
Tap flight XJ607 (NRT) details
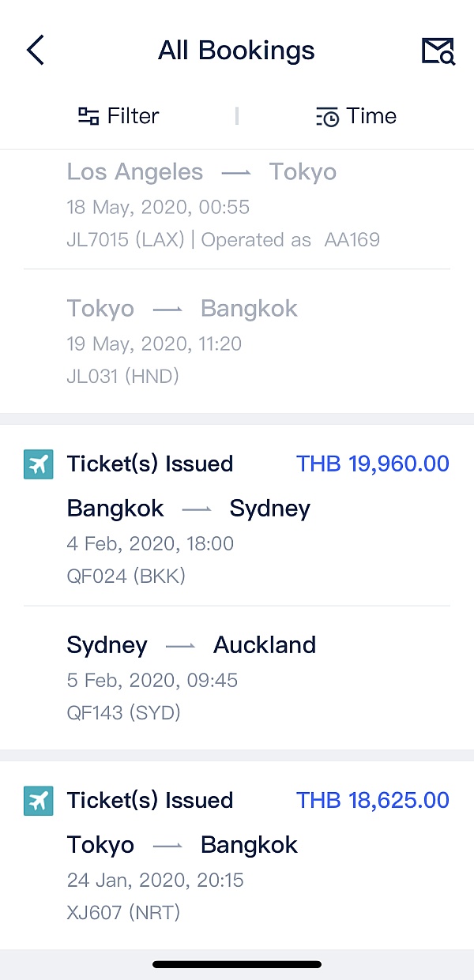click(122, 912)
